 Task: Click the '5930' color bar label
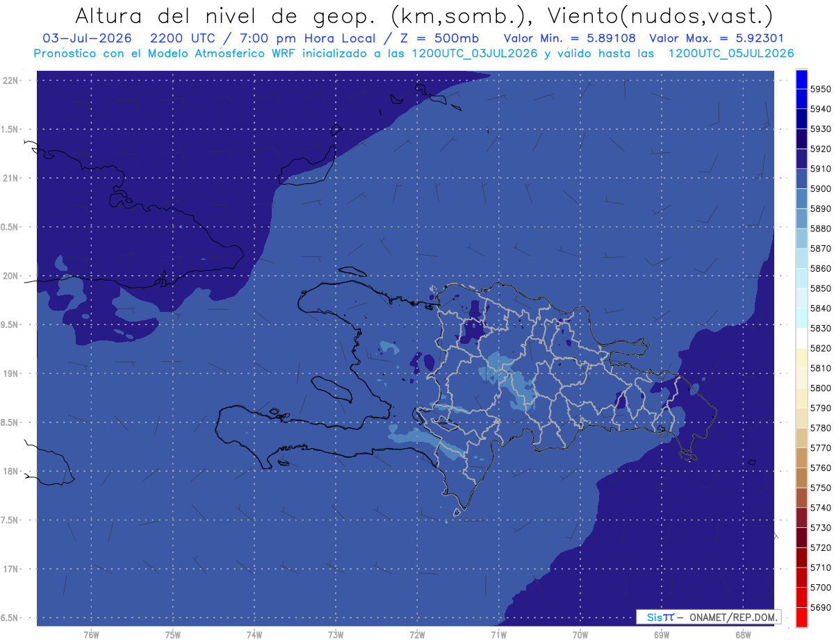821,129
